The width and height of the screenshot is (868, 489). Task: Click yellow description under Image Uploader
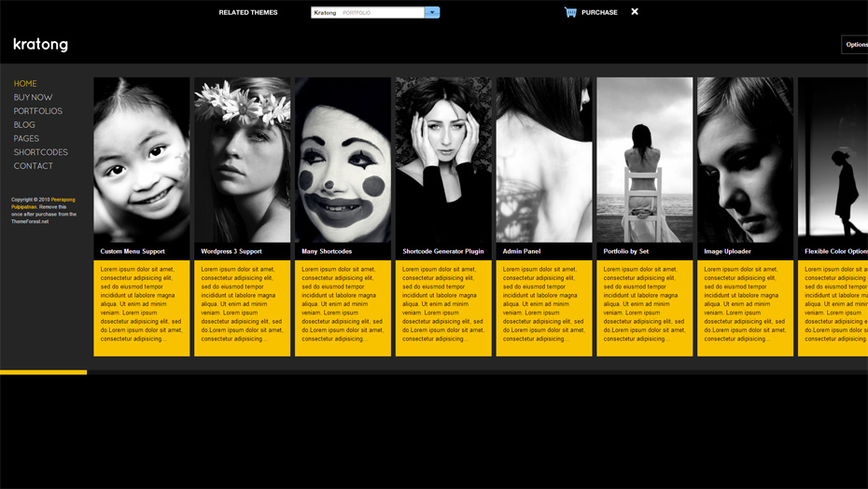(x=745, y=308)
